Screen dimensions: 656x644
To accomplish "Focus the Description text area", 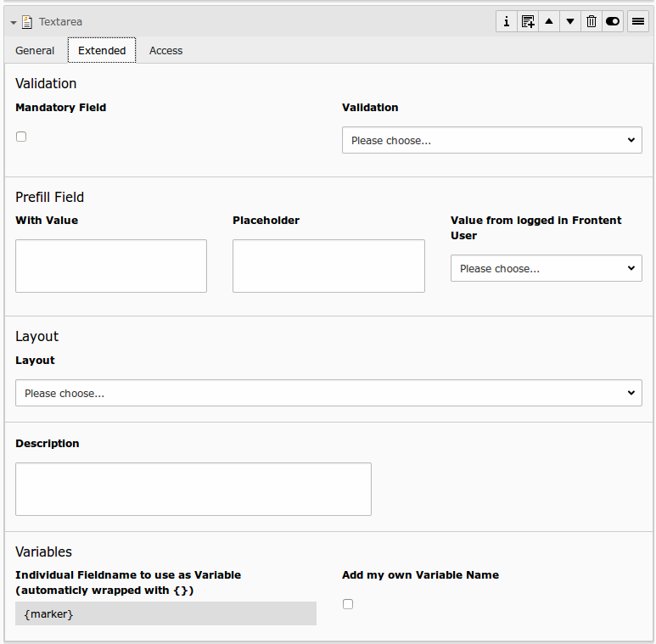I will point(193,489).
